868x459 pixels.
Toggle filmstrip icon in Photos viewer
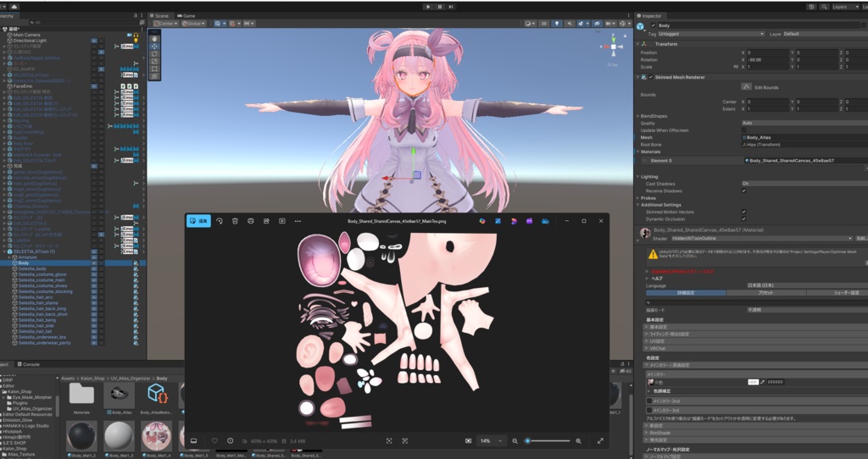pos(194,440)
